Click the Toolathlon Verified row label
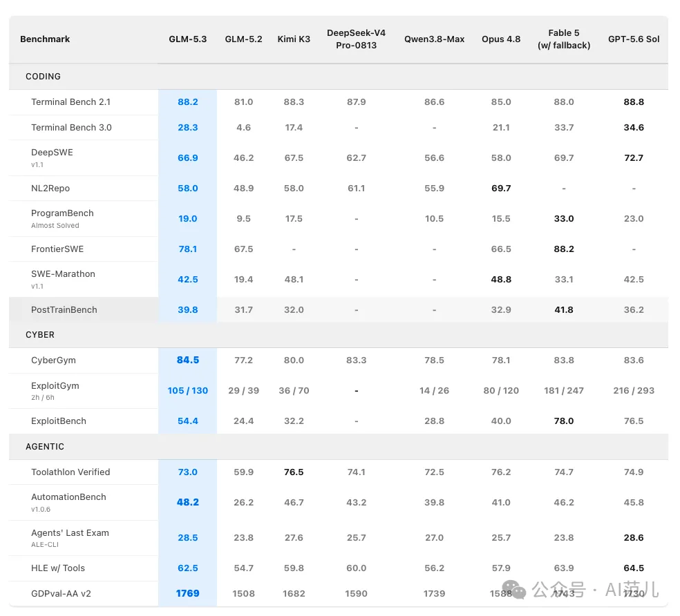Screen dimensions: 680x616 click(70, 472)
